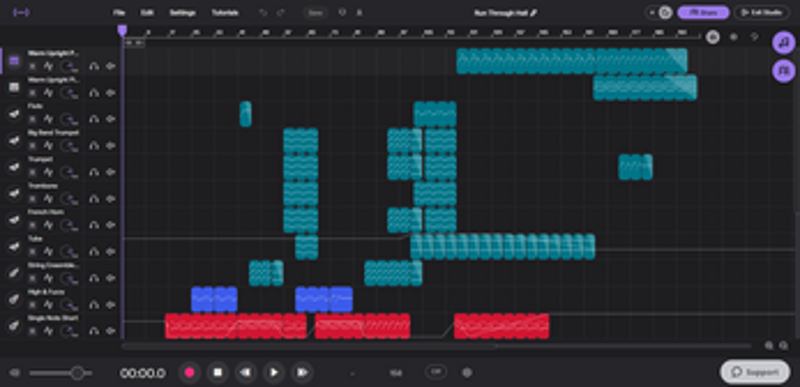Mute the High & Fuzzy track
Viewport: 800px width, 387px height.
coord(32,304)
